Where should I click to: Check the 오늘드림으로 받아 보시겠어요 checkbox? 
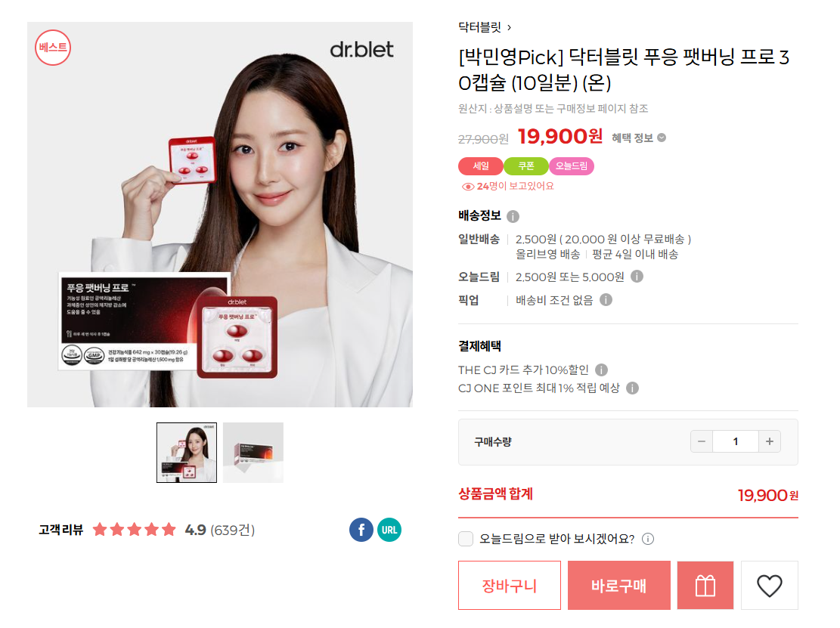pyautogui.click(x=466, y=539)
